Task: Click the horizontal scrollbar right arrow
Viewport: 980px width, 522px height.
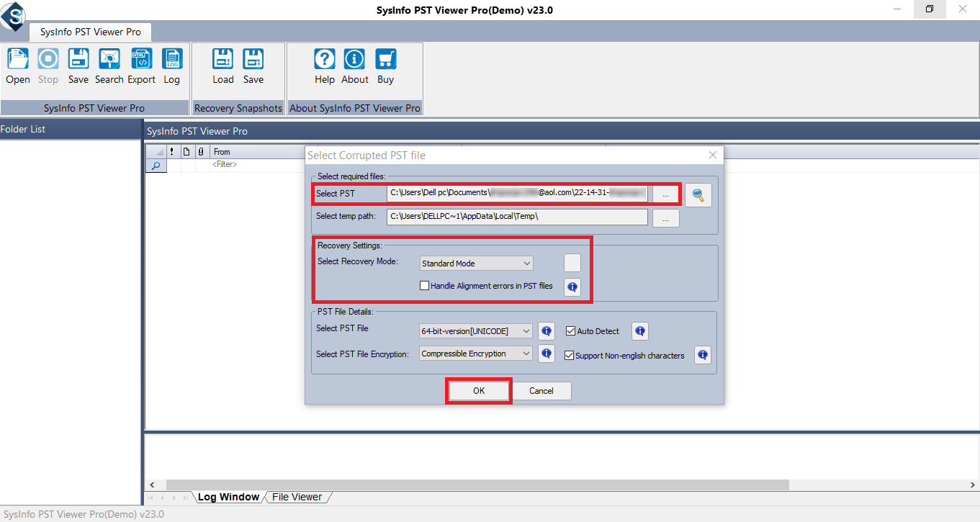Action: click(974, 485)
